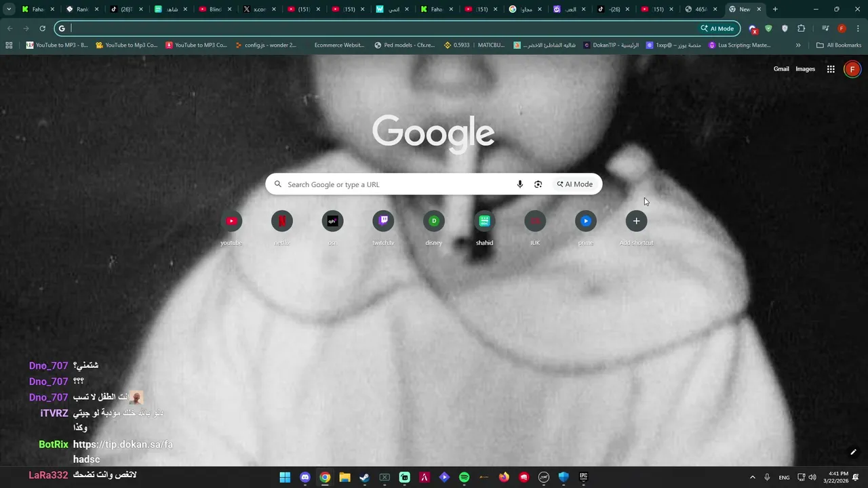Open Spotify from the taskbar

tap(464, 477)
